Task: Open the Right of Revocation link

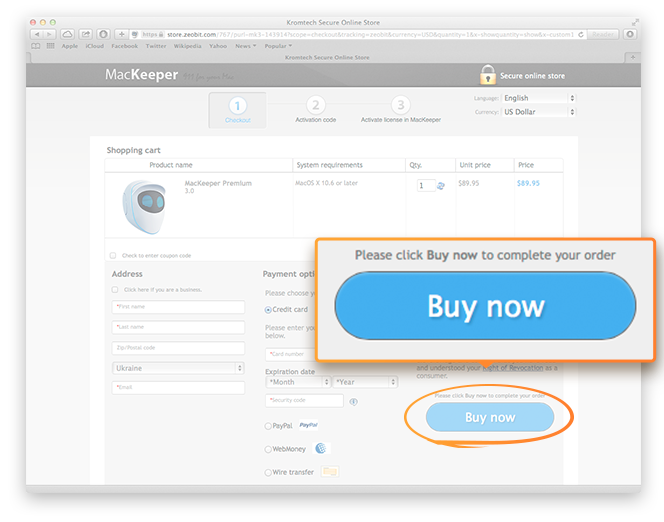Action: (x=513, y=368)
